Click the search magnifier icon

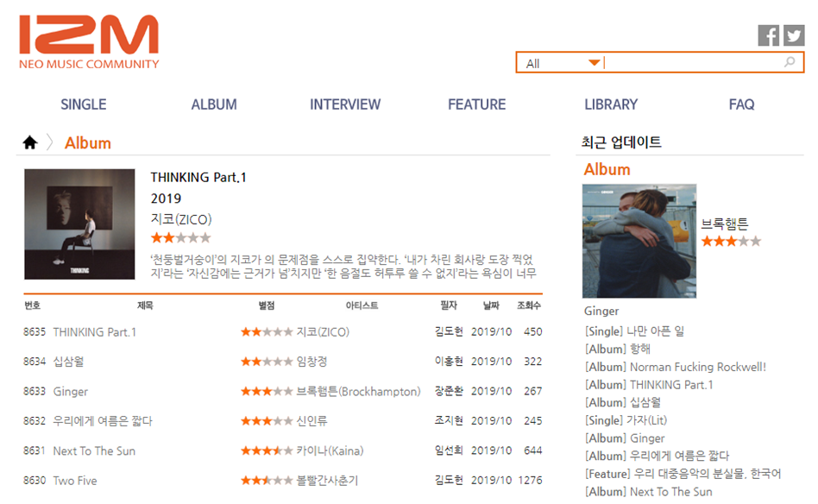[790, 62]
